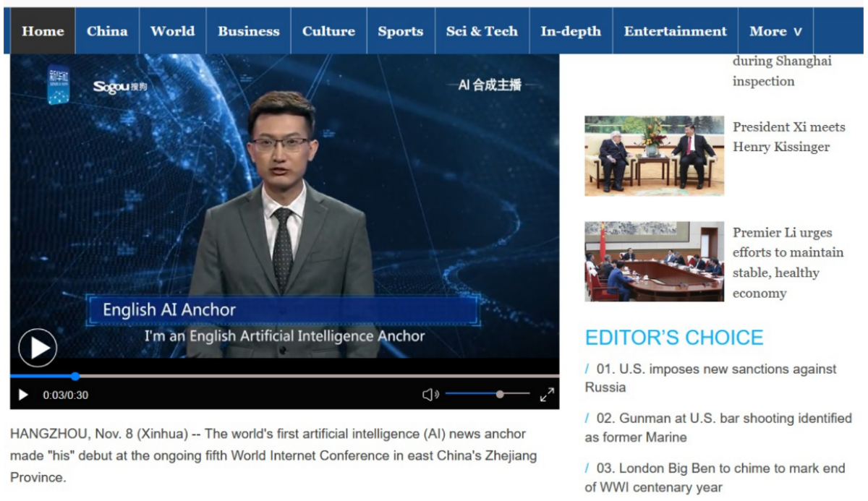Select the Business menu item
Screen dimensions: 868x501
(x=249, y=31)
